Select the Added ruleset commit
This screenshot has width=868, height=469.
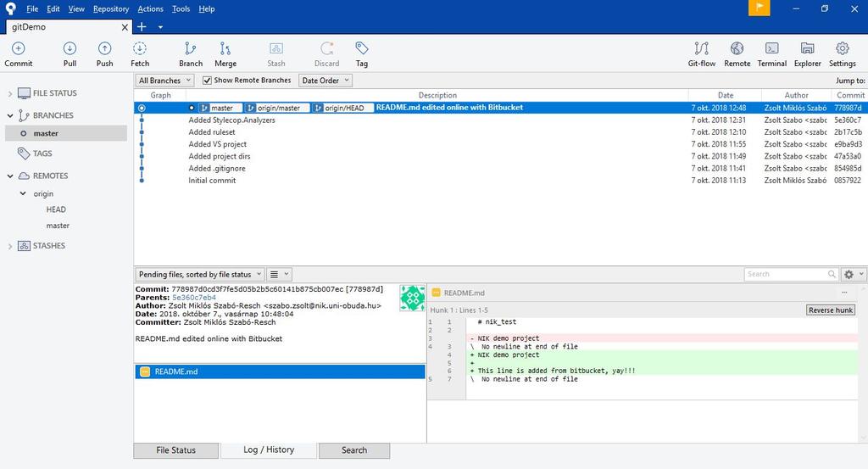coord(500,131)
